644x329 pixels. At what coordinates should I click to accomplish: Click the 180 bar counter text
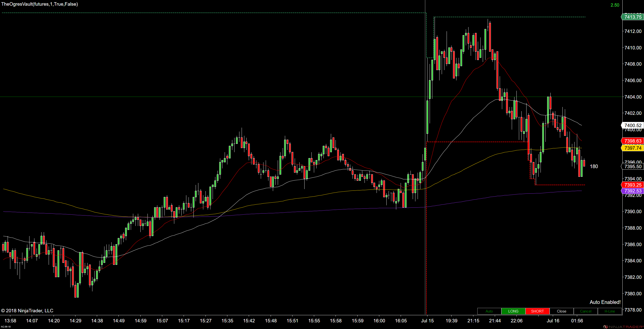(594, 166)
